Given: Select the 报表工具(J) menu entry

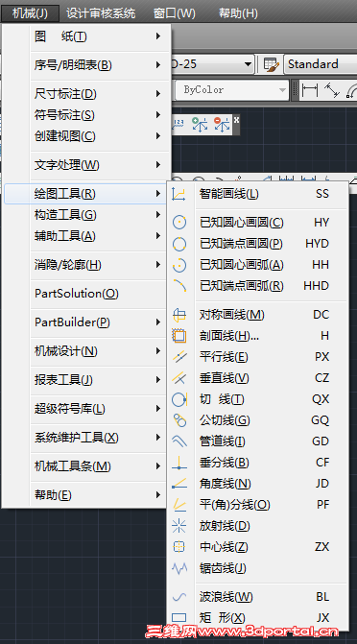Looking at the screenshot, I should 85,380.
